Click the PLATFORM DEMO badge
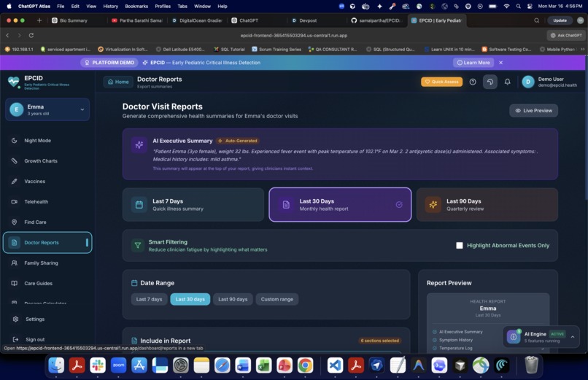This screenshot has width=588, height=380. 109,63
